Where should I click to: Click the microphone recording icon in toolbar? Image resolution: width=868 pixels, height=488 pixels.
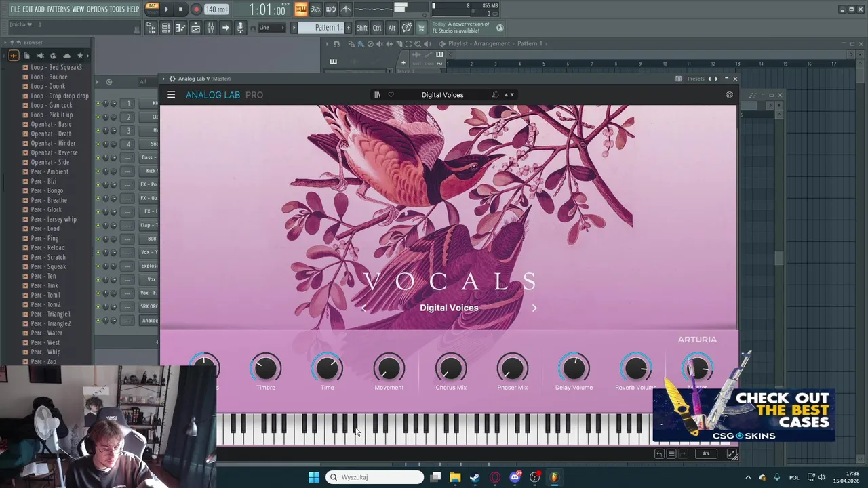point(240,28)
